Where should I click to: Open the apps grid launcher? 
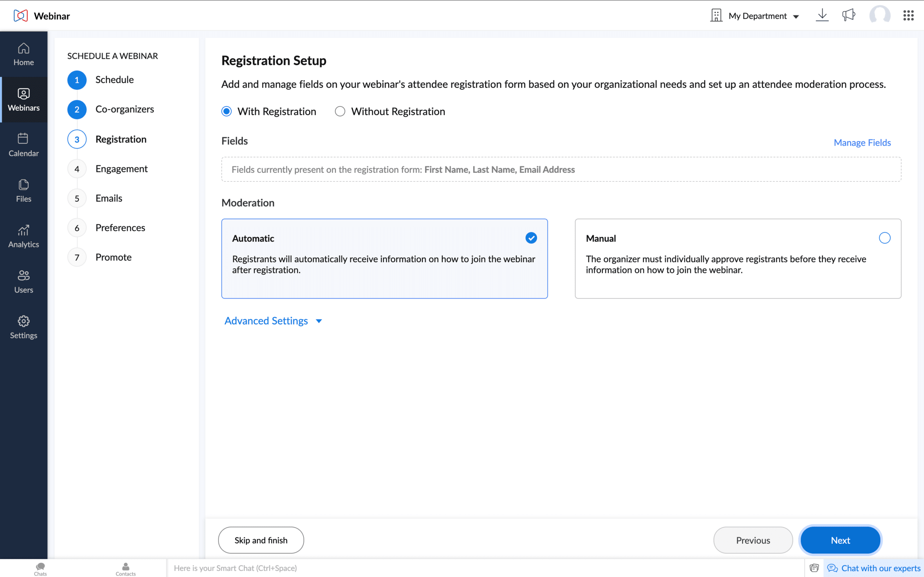[909, 15]
